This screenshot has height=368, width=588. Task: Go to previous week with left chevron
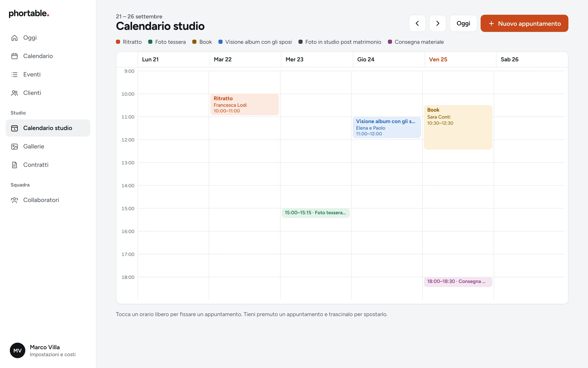[417, 23]
